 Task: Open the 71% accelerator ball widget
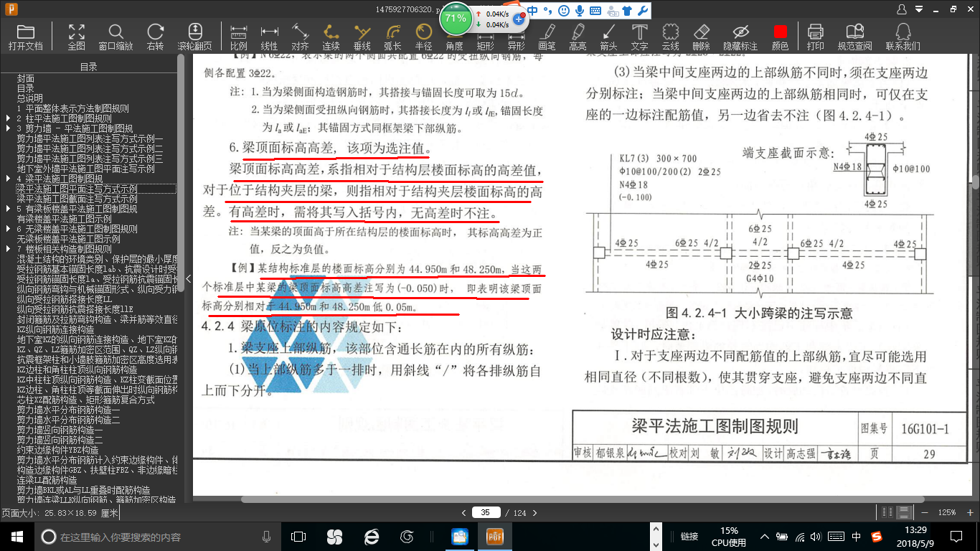pyautogui.click(x=456, y=18)
